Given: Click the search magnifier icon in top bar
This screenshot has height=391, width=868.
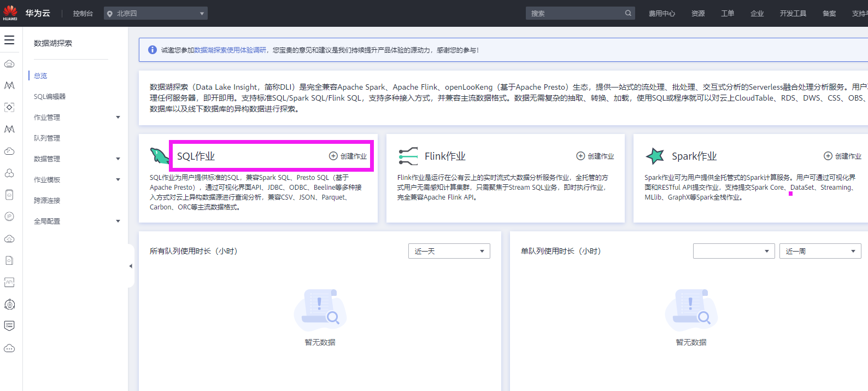Looking at the screenshot, I should point(628,13).
